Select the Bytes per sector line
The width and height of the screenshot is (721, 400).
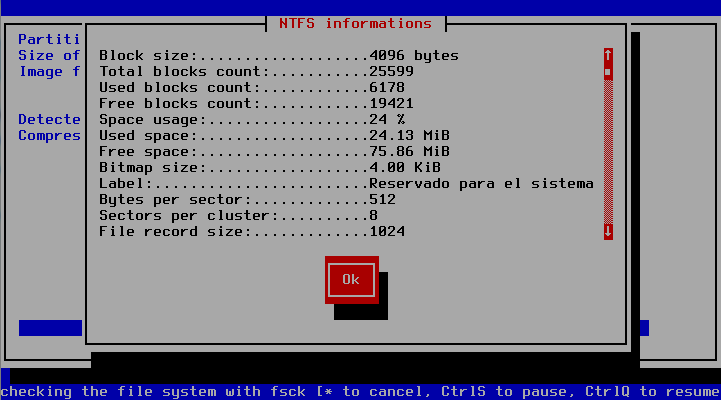pos(248,200)
